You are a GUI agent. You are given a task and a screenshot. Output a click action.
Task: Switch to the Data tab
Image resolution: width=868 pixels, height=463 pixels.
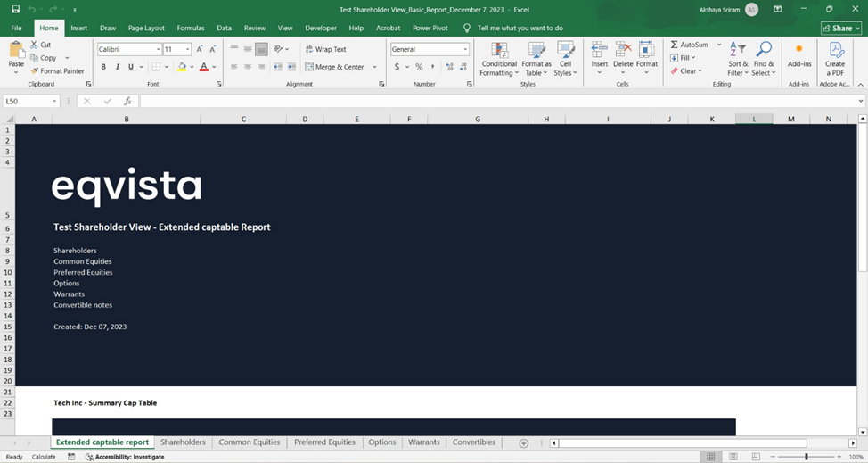225,28
